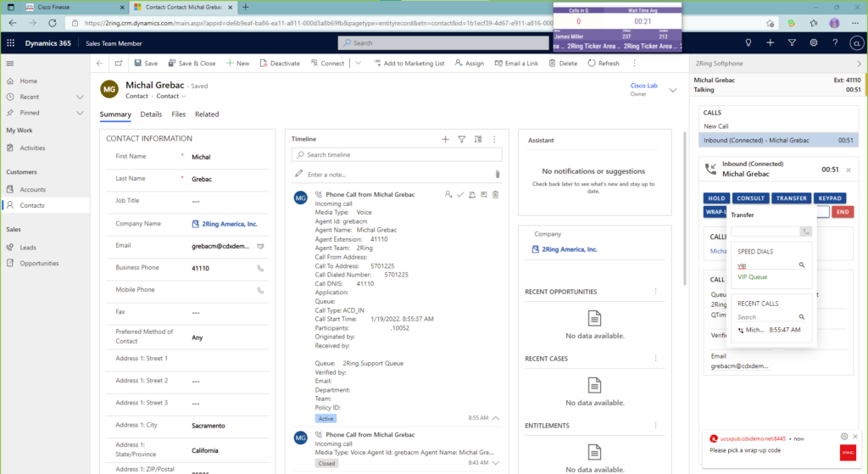Switch to the Files tab
The image size is (868, 474).
[x=178, y=114]
